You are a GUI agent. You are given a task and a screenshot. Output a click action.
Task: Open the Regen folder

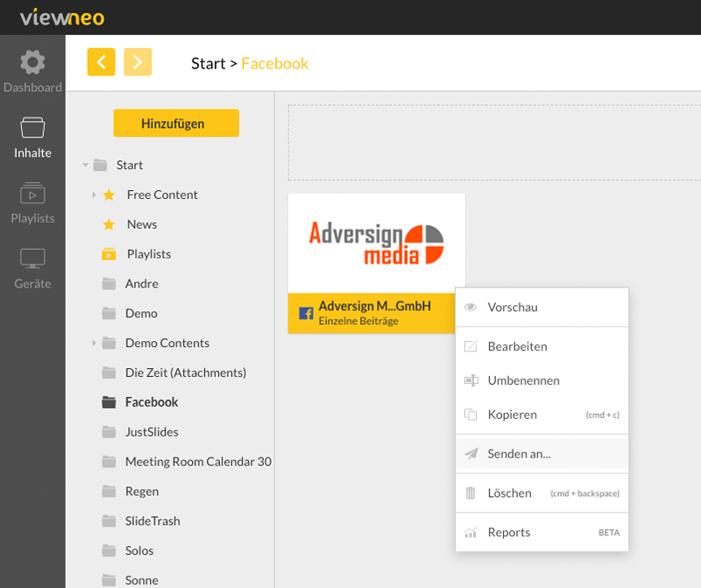click(142, 492)
